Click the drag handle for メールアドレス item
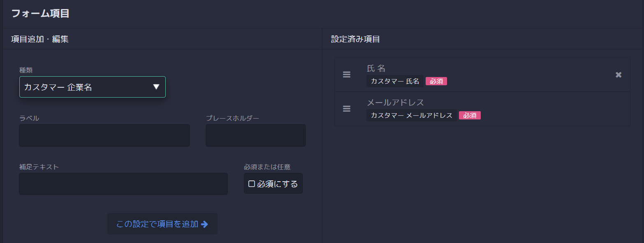 (x=347, y=109)
